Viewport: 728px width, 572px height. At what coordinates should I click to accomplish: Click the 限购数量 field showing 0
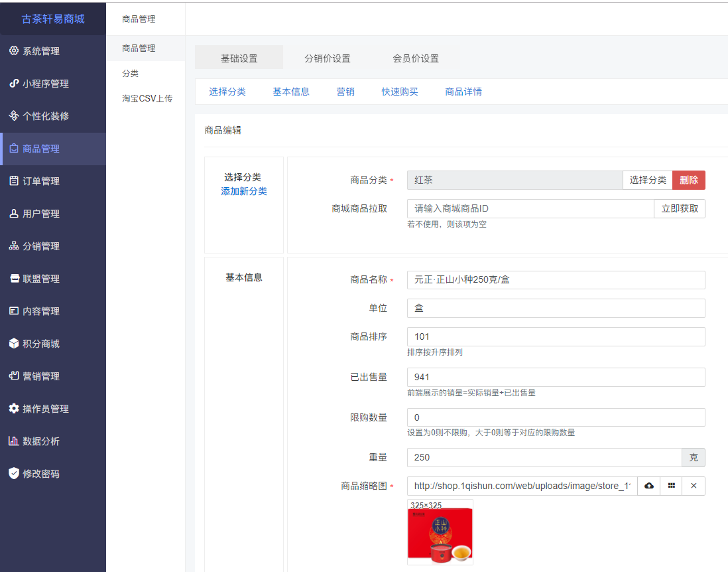point(556,417)
